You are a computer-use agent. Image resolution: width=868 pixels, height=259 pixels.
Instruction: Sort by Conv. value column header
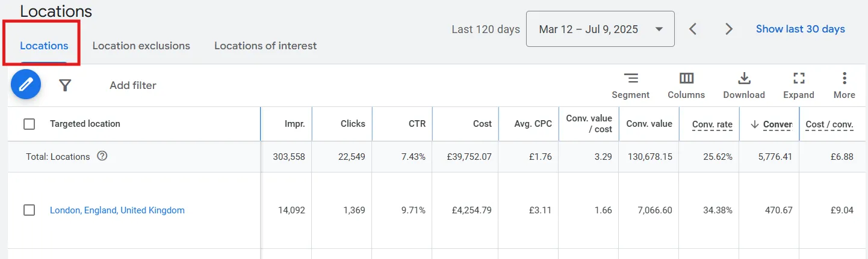649,124
